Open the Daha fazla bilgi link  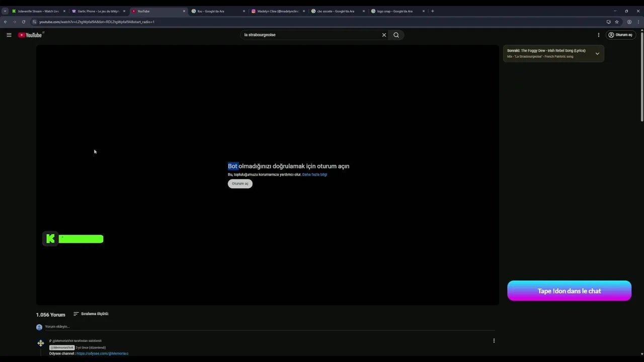(314, 174)
